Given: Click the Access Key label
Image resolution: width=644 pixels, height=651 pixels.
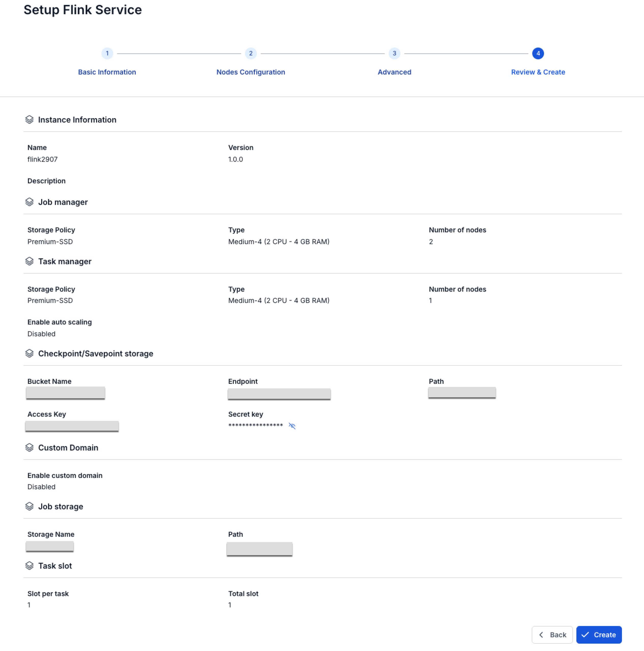Looking at the screenshot, I should pos(47,414).
